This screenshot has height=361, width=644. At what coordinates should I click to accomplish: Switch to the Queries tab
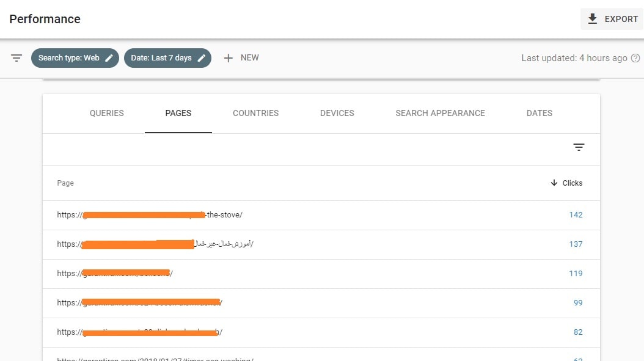point(107,113)
